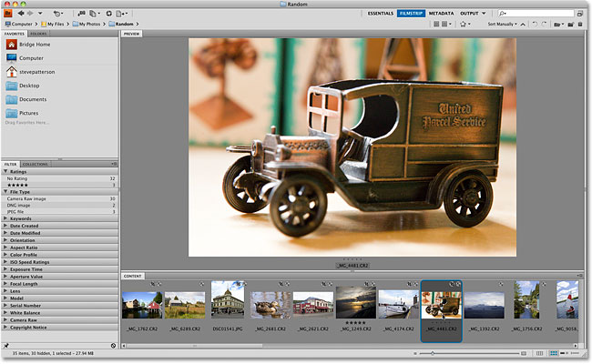This screenshot has width=592, height=364.
Task: Click the browse quality thumbnail icon
Action: pos(436,25)
